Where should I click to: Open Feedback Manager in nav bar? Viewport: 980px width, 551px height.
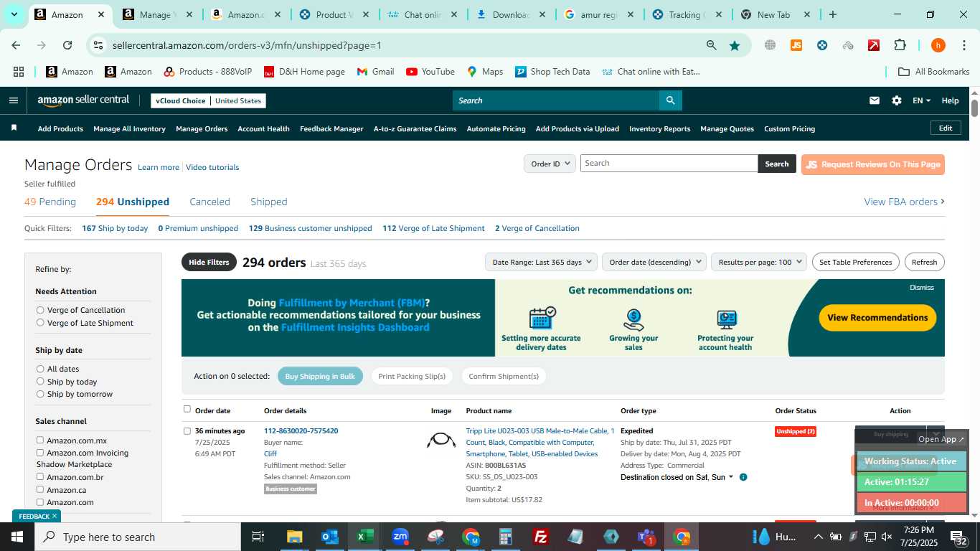[x=331, y=128]
